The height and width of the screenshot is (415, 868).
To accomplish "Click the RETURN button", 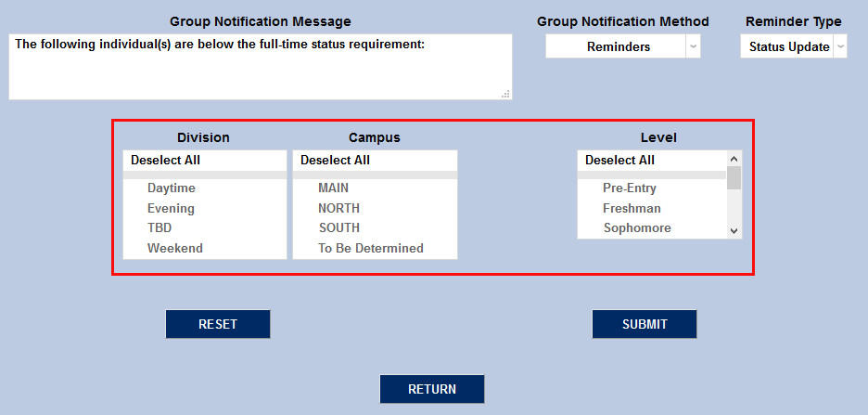I will 432,389.
